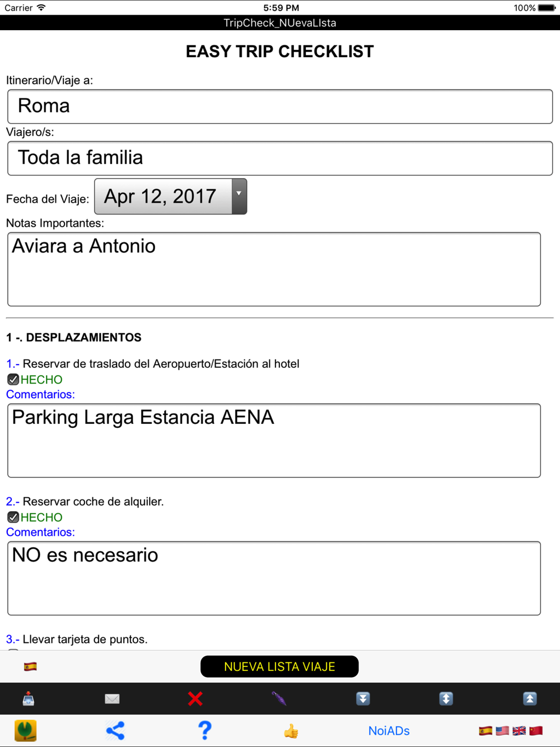Screen dimensions: 560x747
Task: Uncheck HECHO for rental car item
Action: [x=13, y=517]
